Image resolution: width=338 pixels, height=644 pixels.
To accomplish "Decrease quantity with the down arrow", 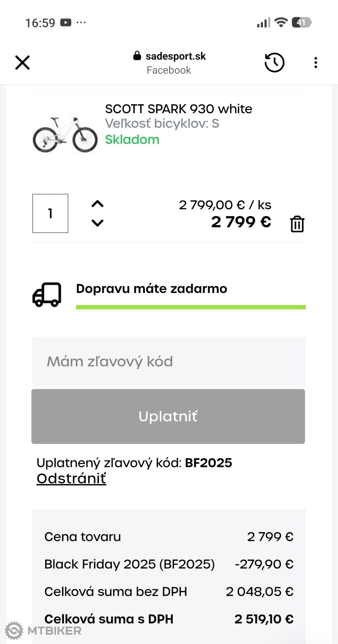I will 97,223.
